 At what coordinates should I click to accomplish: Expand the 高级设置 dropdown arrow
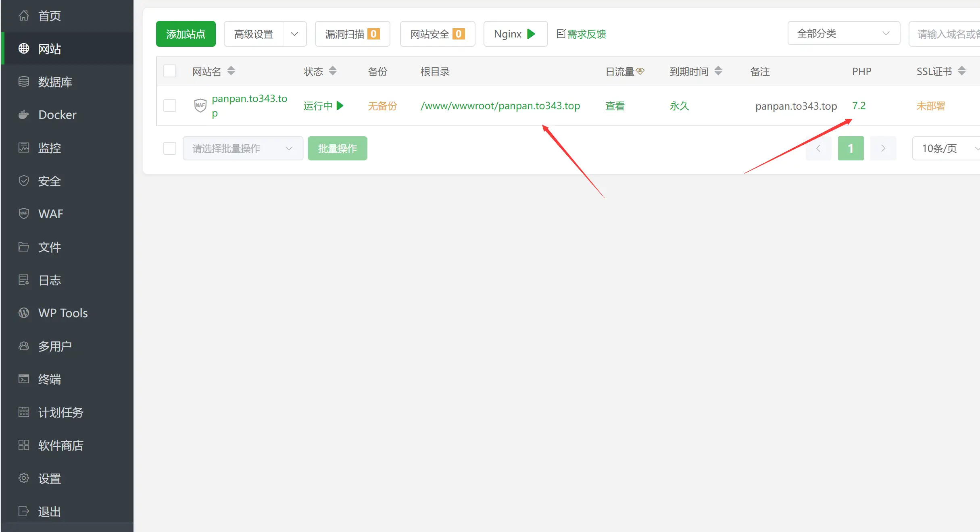tap(294, 34)
